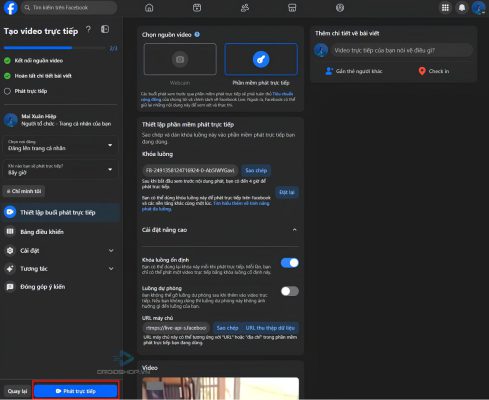489x400 pixels.
Task: Open the notifications bell
Action: point(462,8)
